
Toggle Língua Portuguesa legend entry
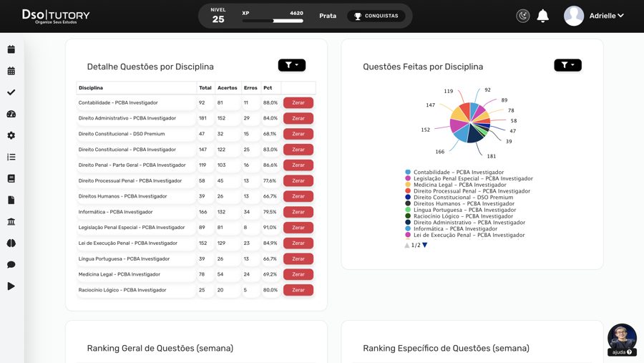(461, 210)
